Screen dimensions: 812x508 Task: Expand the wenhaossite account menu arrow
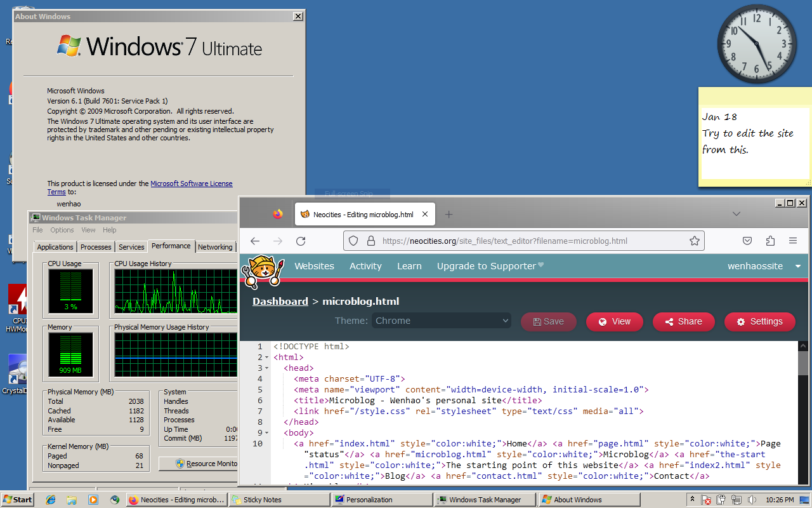coord(798,267)
